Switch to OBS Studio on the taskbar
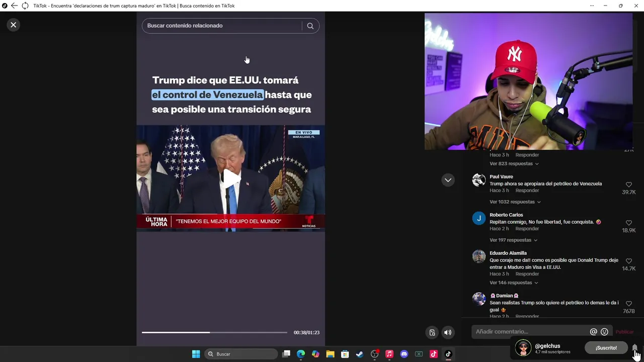Viewport: 644px width, 362px height. point(374,354)
